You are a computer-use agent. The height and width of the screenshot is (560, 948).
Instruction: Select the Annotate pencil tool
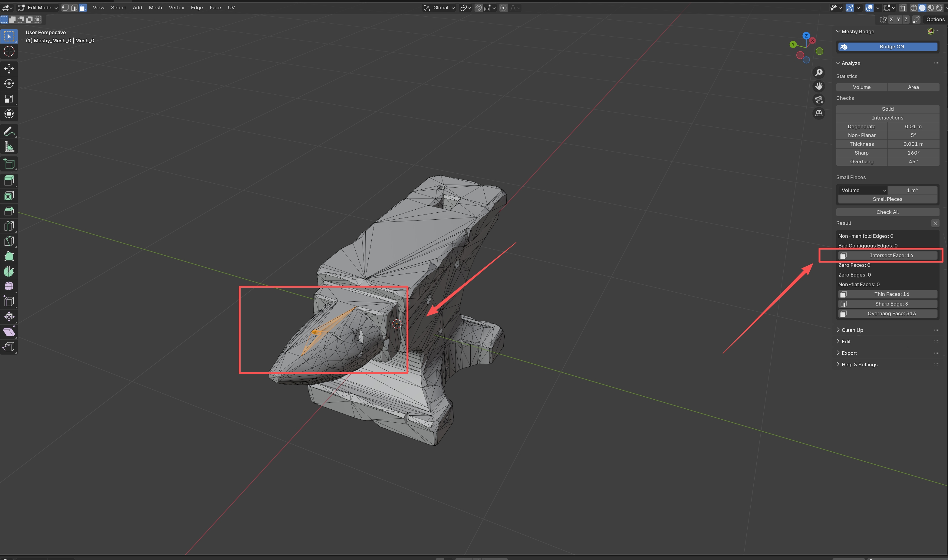[x=9, y=131]
